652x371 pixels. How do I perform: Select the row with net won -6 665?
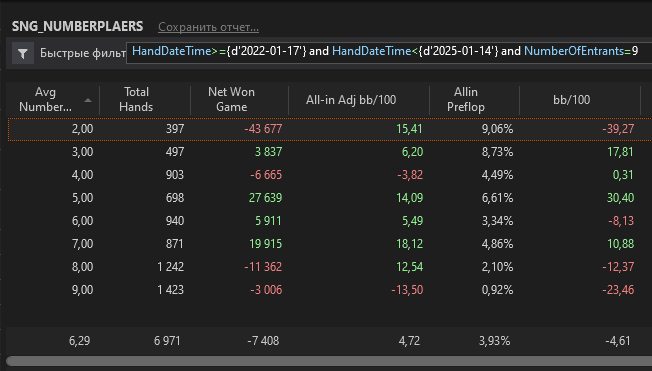click(x=330, y=175)
